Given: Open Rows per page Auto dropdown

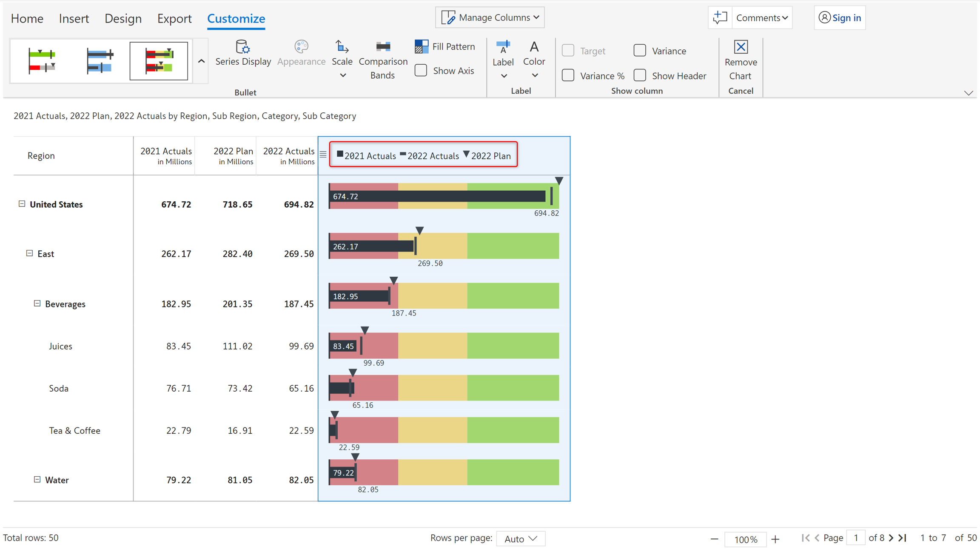Looking at the screenshot, I should 521,539.
